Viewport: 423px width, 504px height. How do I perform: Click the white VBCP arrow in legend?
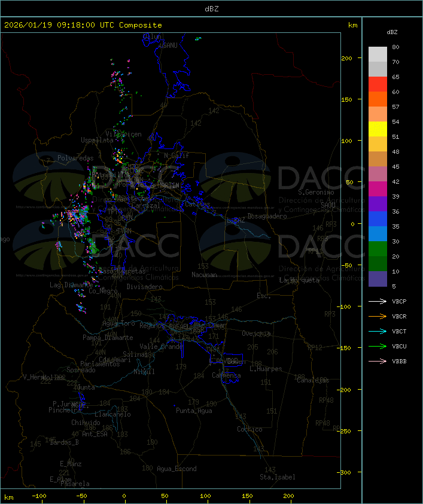click(x=378, y=301)
